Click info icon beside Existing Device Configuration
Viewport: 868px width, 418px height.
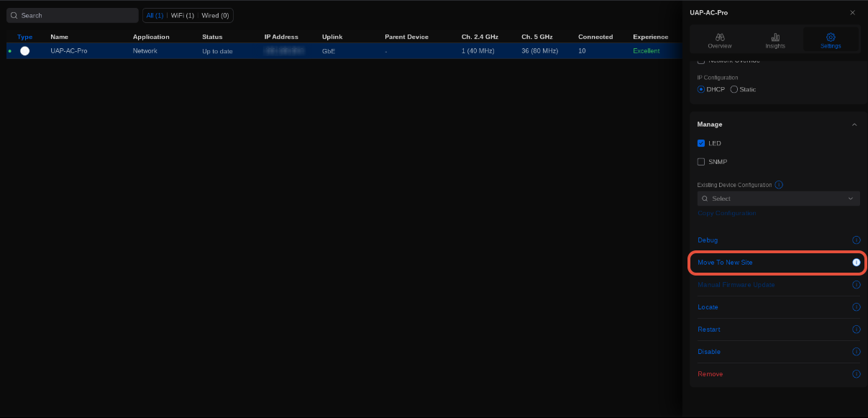click(x=779, y=185)
